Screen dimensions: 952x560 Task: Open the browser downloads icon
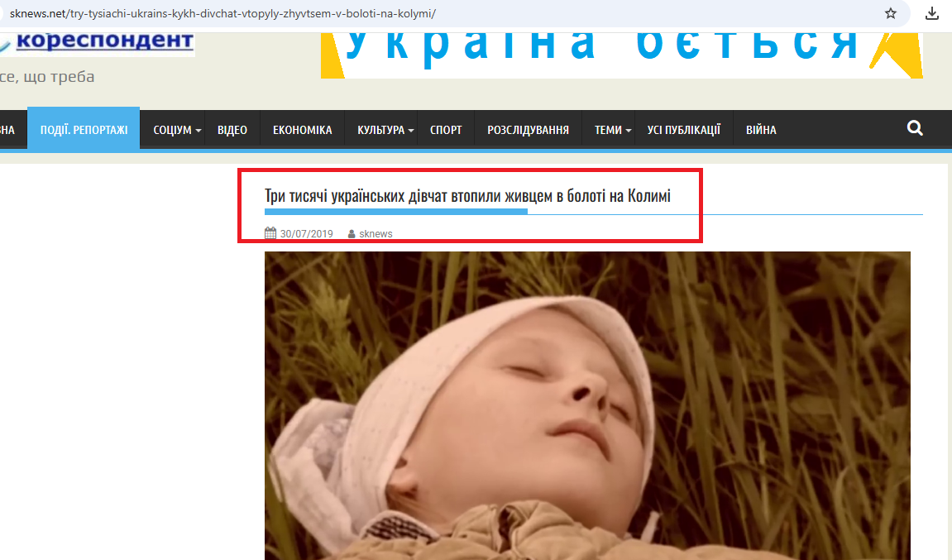(x=932, y=13)
